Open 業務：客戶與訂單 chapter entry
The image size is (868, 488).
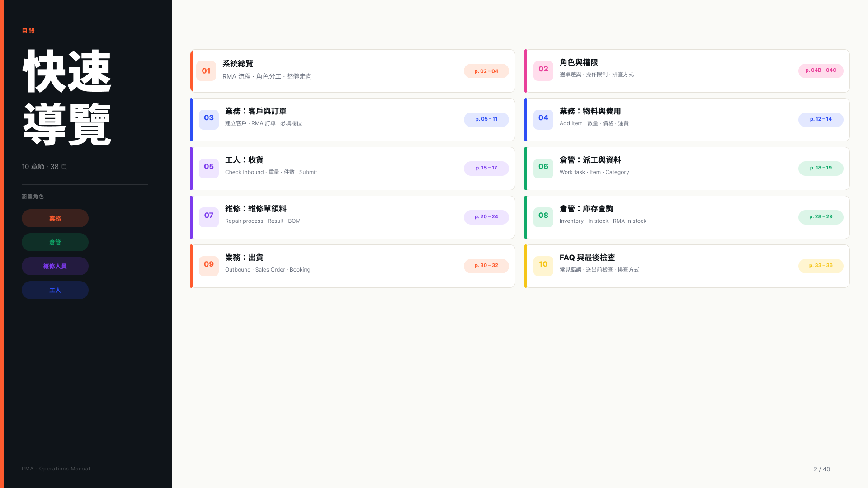coord(353,120)
